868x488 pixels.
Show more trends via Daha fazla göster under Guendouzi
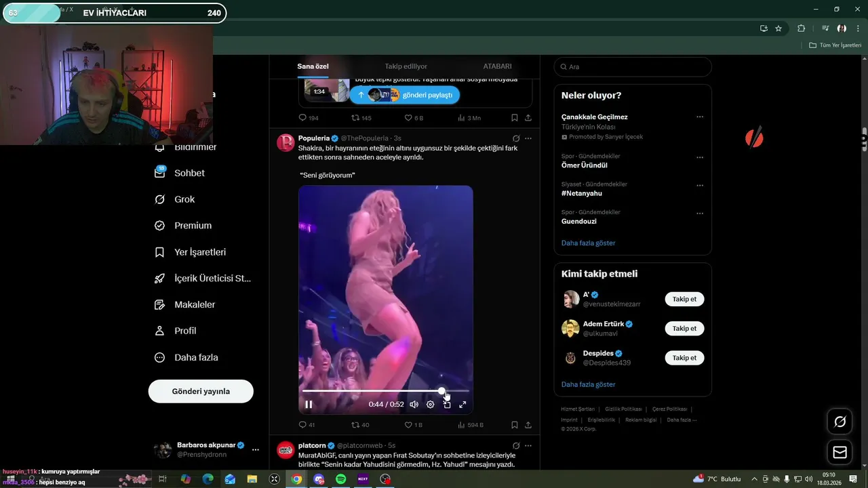(x=589, y=243)
